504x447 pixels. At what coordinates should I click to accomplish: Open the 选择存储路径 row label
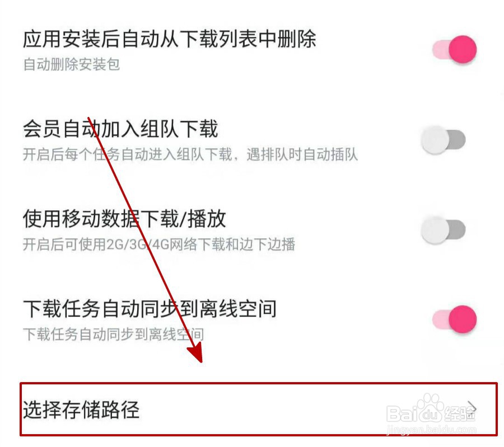coord(81,410)
